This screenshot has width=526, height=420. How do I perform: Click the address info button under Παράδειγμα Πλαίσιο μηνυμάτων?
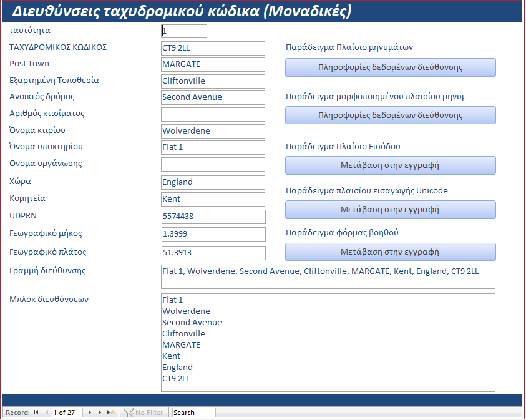point(391,67)
